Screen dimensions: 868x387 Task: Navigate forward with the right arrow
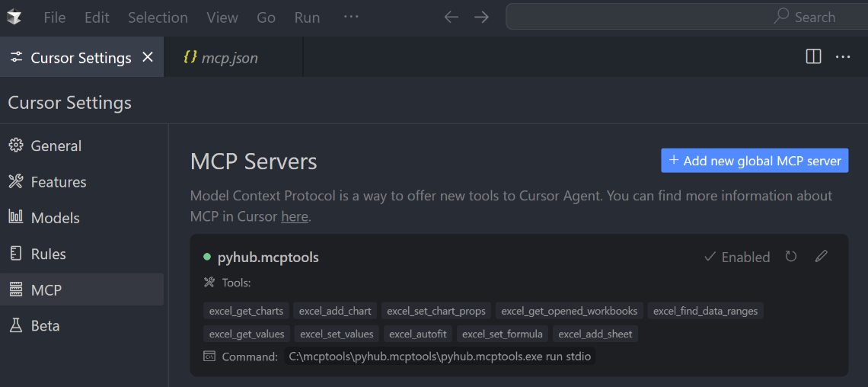click(481, 17)
